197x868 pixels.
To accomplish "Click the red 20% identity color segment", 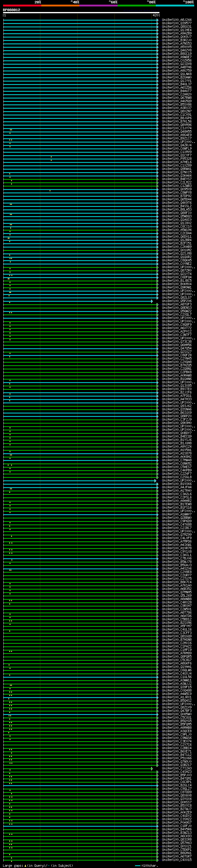I will pos(22,6).
